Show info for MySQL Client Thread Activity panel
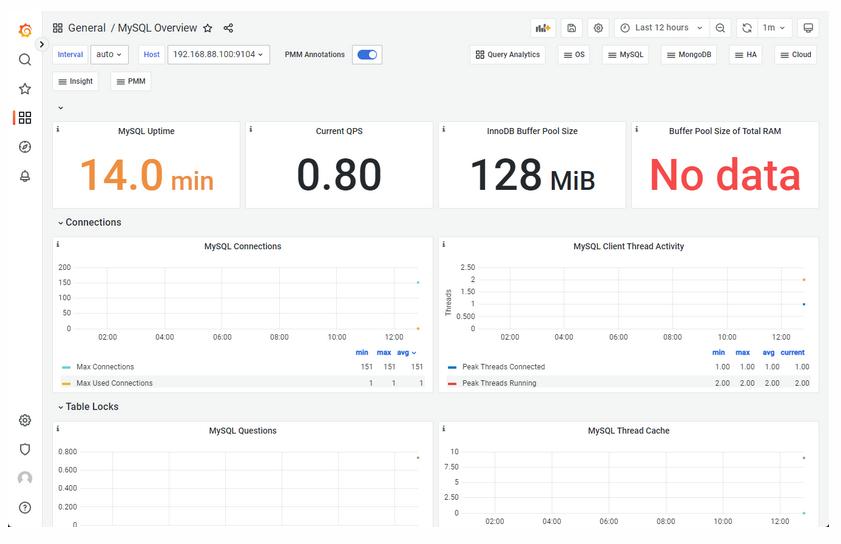 point(444,244)
